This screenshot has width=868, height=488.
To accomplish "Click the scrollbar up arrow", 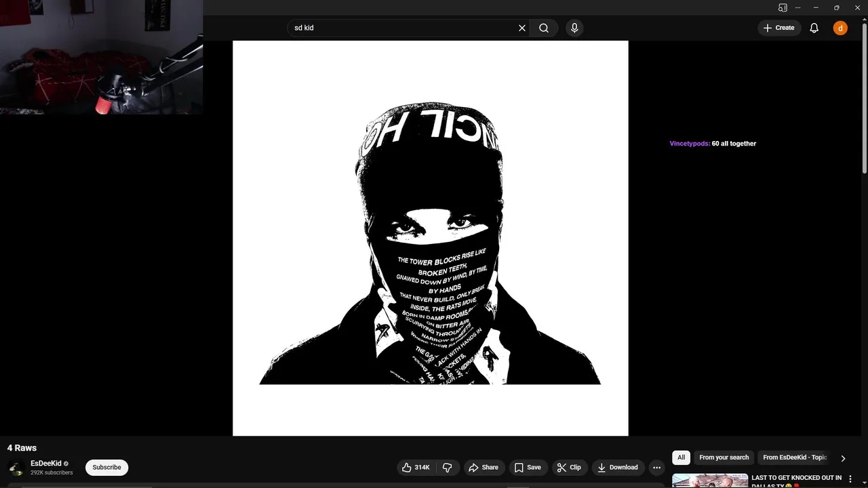I will click(864, 19).
